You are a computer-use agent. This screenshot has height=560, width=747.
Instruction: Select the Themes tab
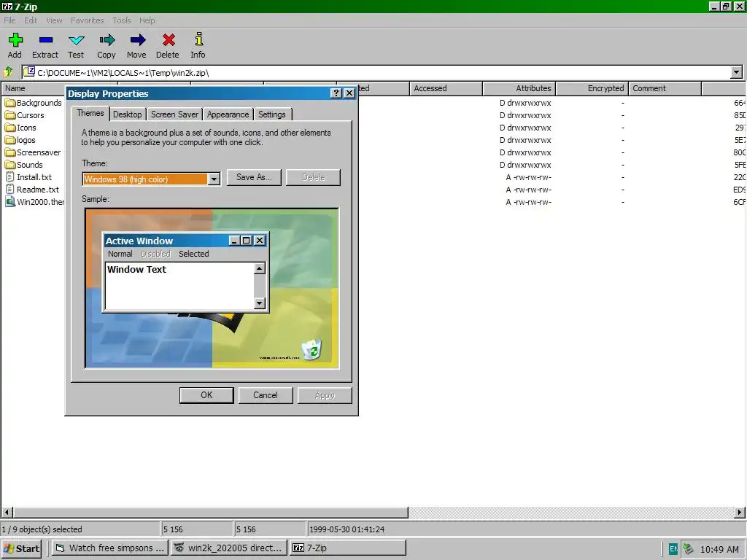click(x=90, y=113)
